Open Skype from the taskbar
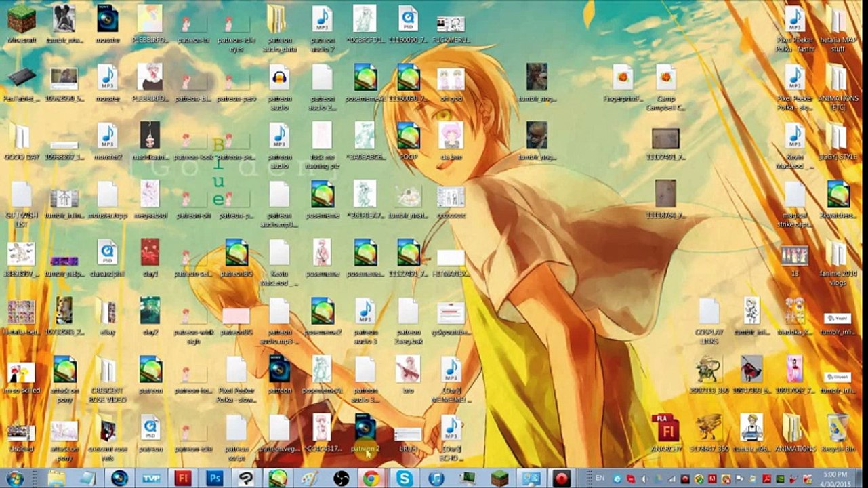The width and height of the screenshot is (868, 488). pos(404,479)
